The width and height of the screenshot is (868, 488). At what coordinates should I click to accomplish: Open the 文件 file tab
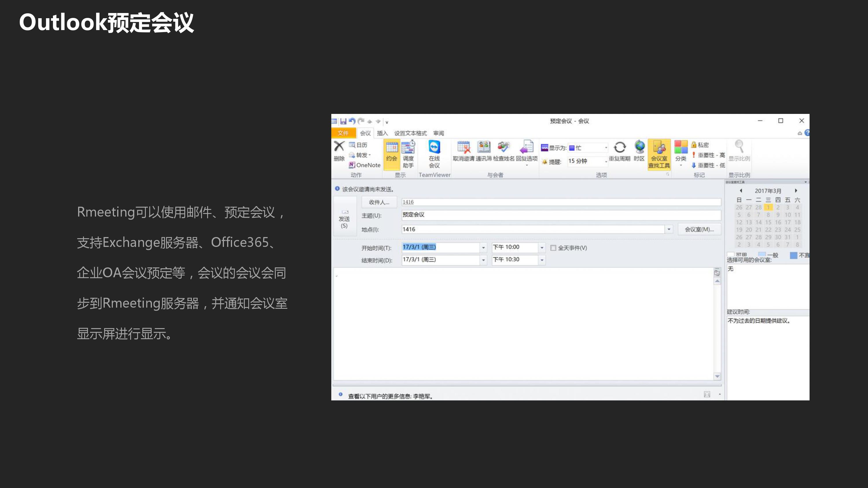click(x=343, y=133)
